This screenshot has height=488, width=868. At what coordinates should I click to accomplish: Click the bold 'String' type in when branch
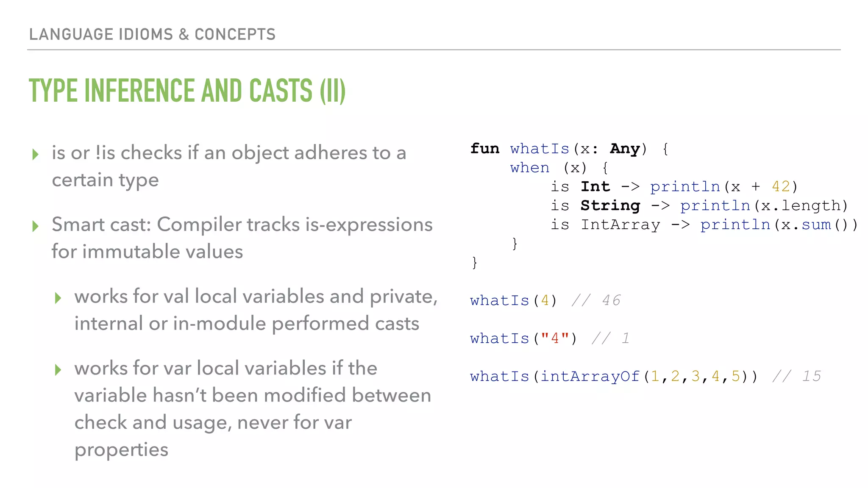tap(610, 205)
